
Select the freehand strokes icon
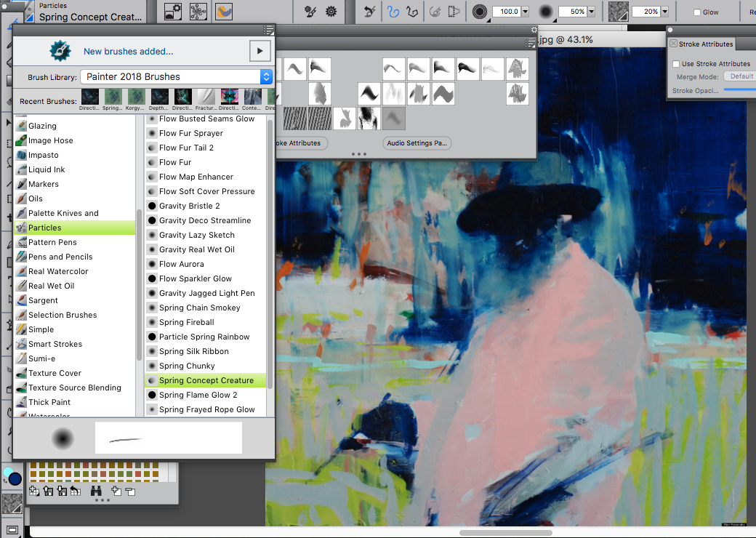pos(393,12)
